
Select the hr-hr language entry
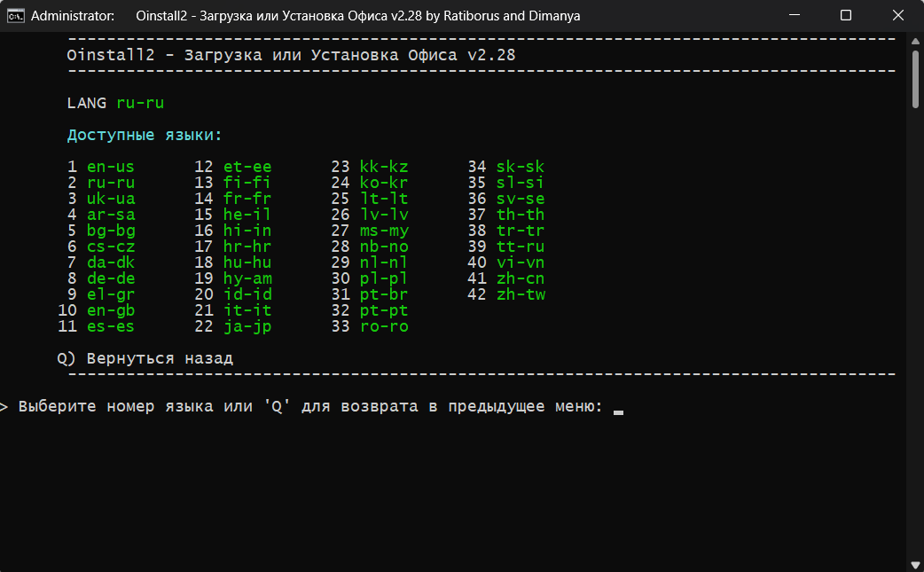[x=247, y=247]
